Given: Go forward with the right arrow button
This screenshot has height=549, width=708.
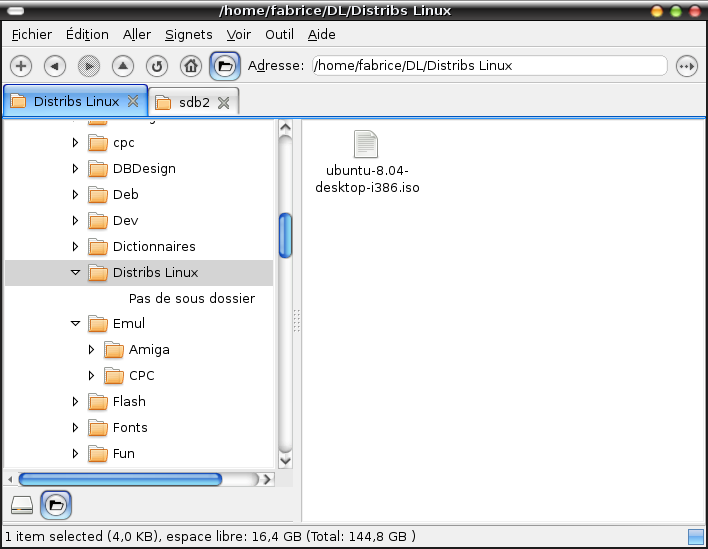Looking at the screenshot, I should pyautogui.click(x=89, y=66).
